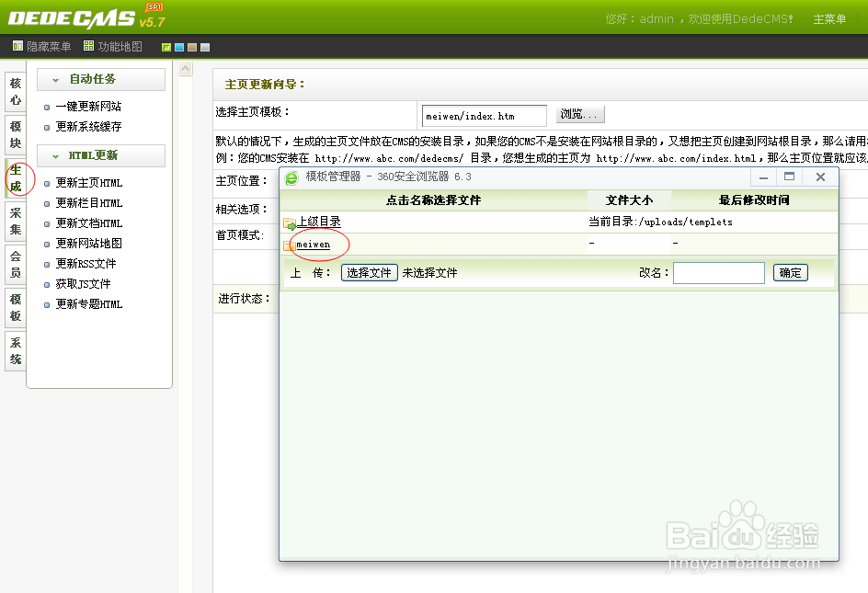Viewport: 868px width, 593px height.
Task: Click the 浏览 browse button
Action: point(580,115)
